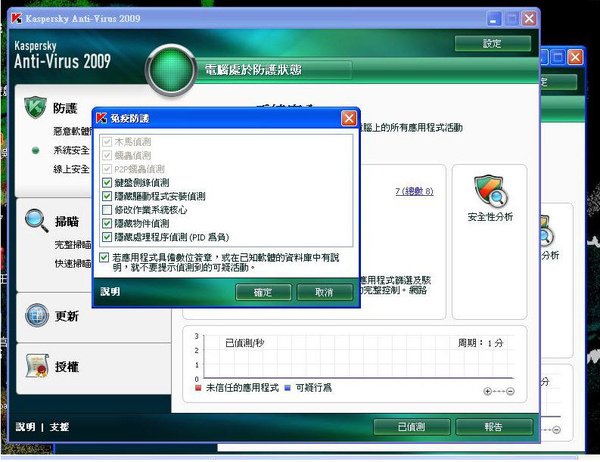Image resolution: width=600 pixels, height=462 pixels.
Task: Uncheck 隱藏驅動程式安裝偵測 checkbox
Action: click(107, 196)
